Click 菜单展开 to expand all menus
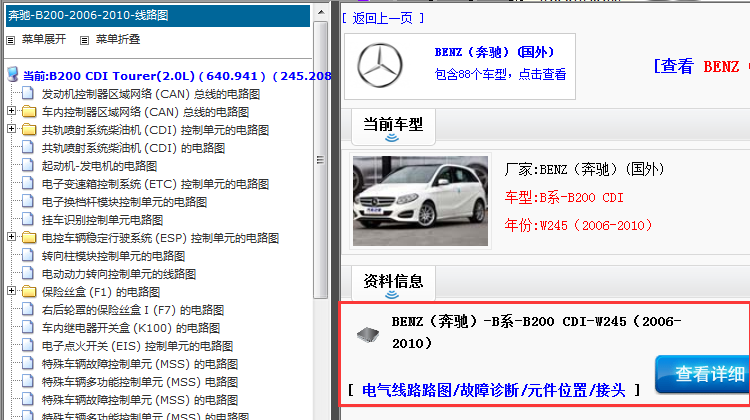750x420 pixels. (44, 39)
